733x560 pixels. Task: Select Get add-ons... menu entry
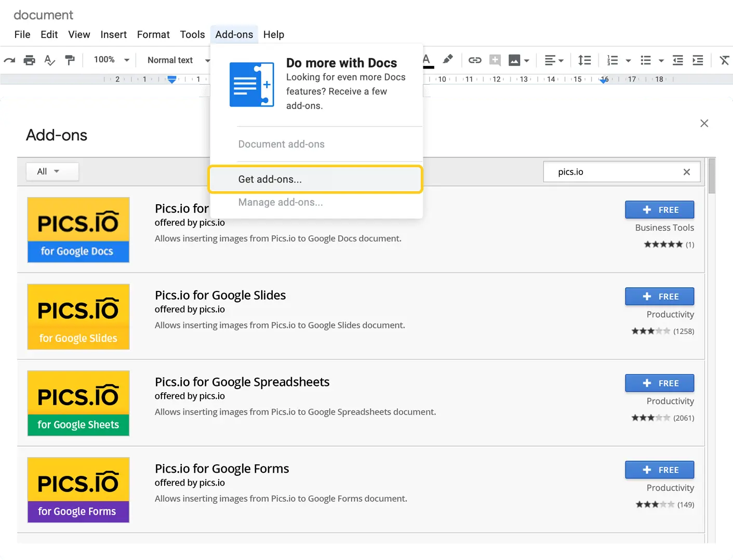[315, 179]
